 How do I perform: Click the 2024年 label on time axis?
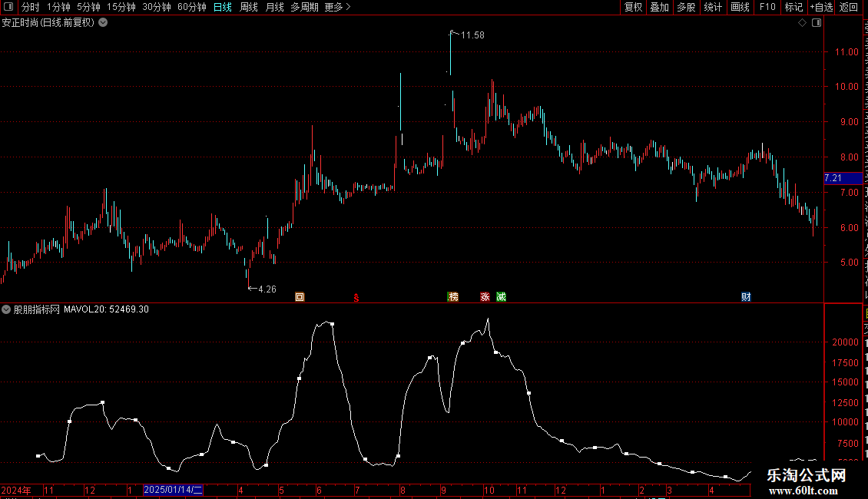coord(16,490)
